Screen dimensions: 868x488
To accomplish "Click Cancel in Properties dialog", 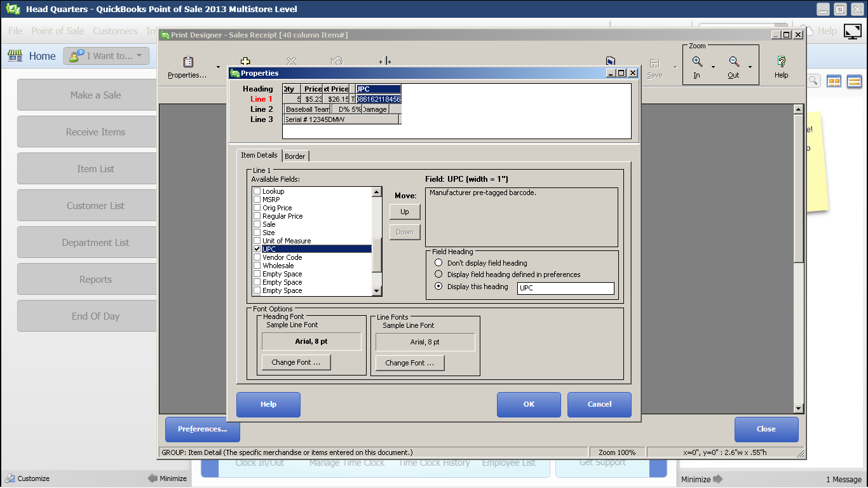I will click(x=599, y=404).
